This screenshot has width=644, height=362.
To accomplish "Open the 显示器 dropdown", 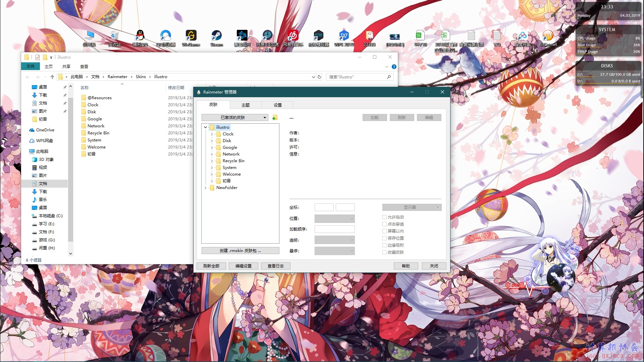I will point(412,207).
